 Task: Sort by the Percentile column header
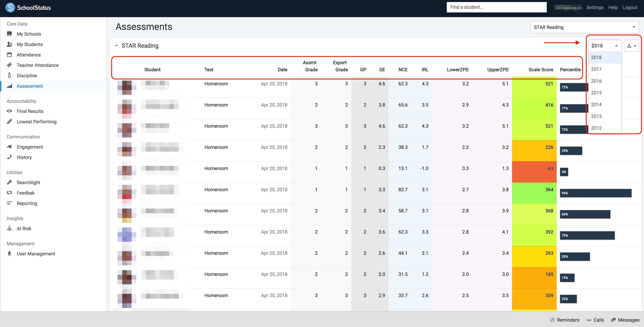pos(570,70)
